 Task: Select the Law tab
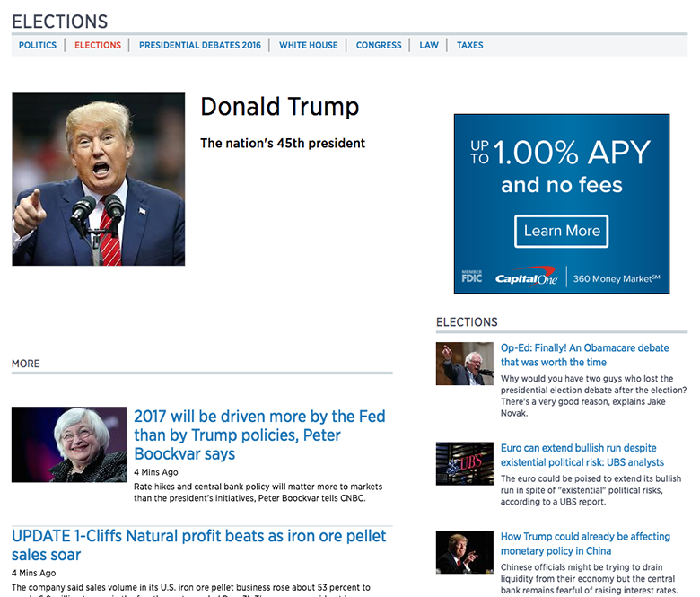(429, 45)
